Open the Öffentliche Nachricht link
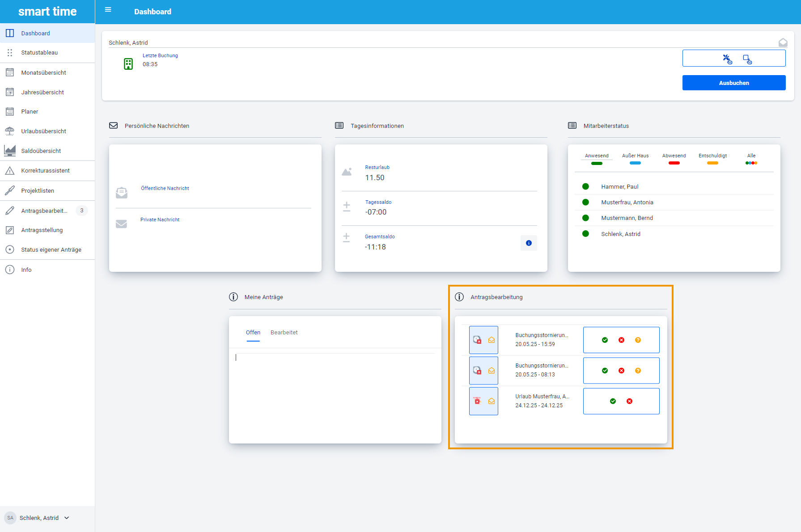 (x=165, y=188)
